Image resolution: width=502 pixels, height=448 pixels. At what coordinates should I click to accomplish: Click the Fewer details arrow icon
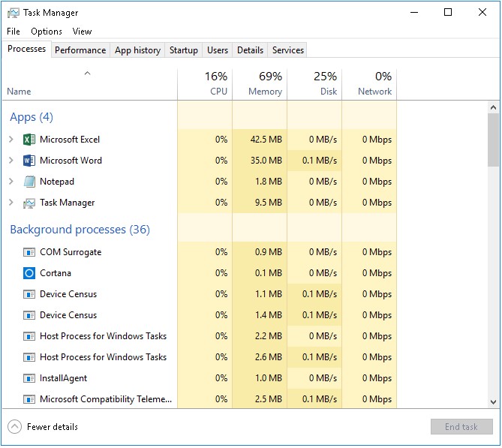pyautogui.click(x=14, y=427)
